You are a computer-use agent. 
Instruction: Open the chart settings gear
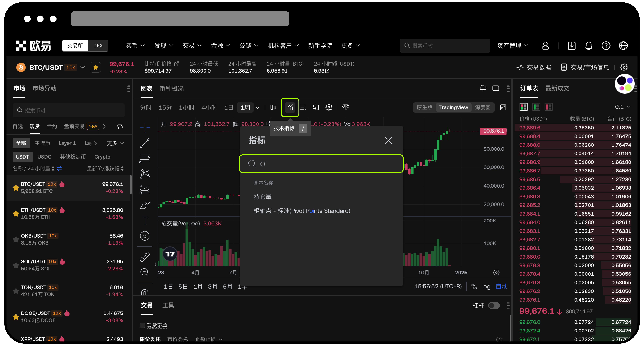coord(329,107)
